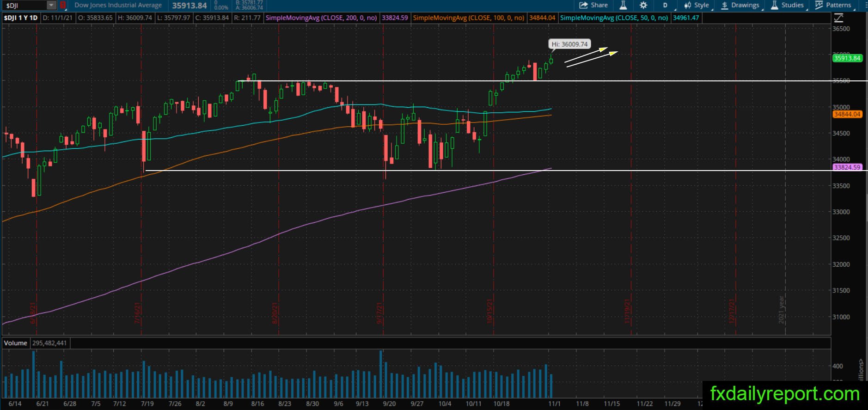Click the 400 volume axis label
The width and height of the screenshot is (868, 410).
[x=837, y=366]
